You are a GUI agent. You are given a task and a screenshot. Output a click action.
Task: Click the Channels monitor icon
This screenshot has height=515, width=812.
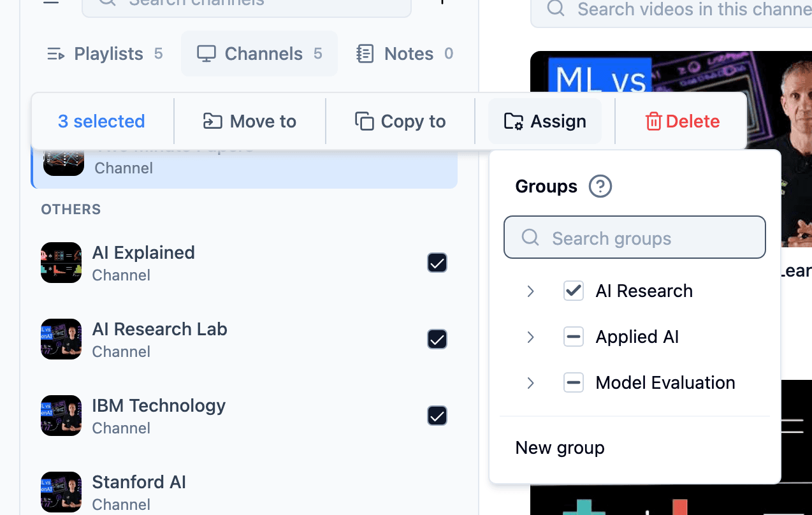[x=206, y=54]
